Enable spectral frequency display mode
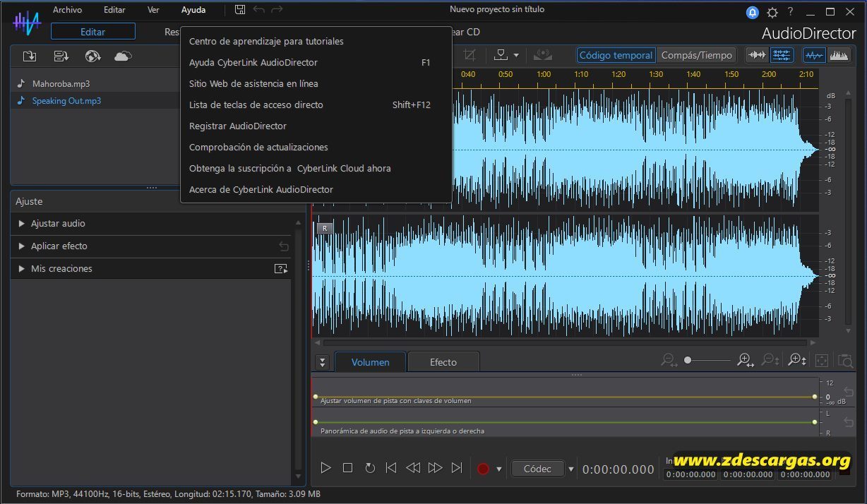The width and height of the screenshot is (867, 504). click(x=839, y=55)
